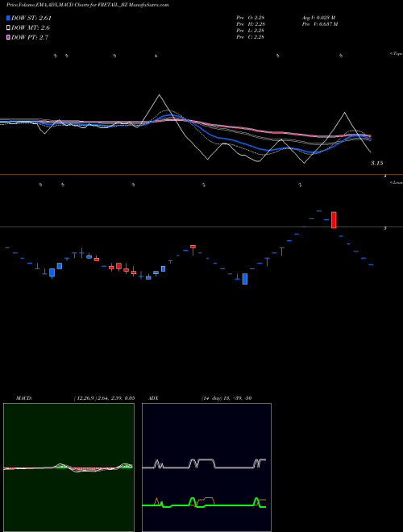Image resolution: width=403 pixels, height=532 pixels.
Task: Click the white DOW MT legend swatch
Action: (x=8, y=28)
